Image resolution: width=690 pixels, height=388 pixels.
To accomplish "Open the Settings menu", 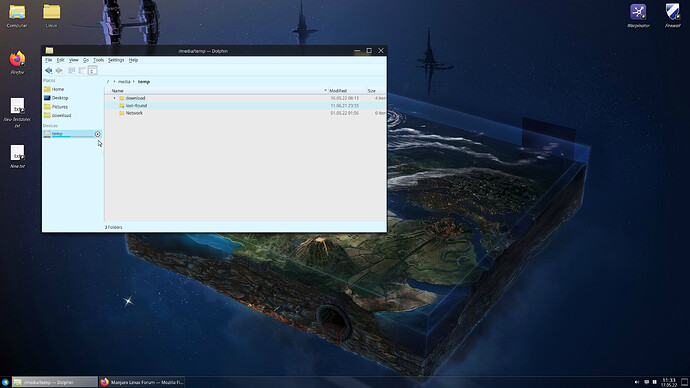I will coord(116,60).
